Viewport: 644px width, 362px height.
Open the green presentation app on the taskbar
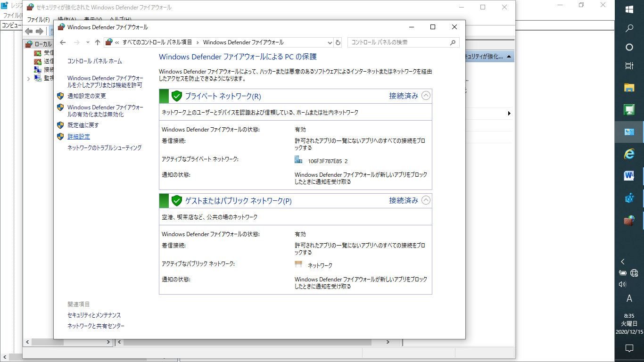click(629, 109)
